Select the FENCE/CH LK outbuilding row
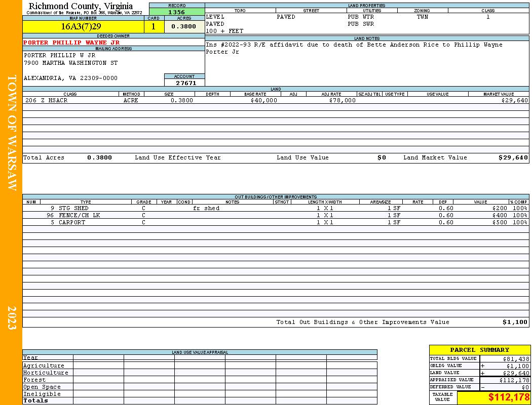Screen dimensions: 532x405 pos(276,215)
